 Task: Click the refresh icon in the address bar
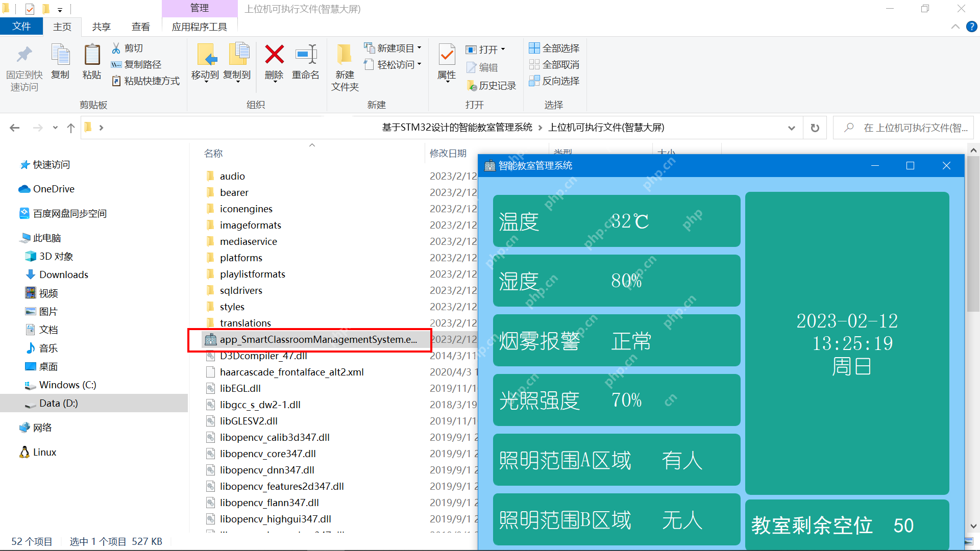coord(815,128)
